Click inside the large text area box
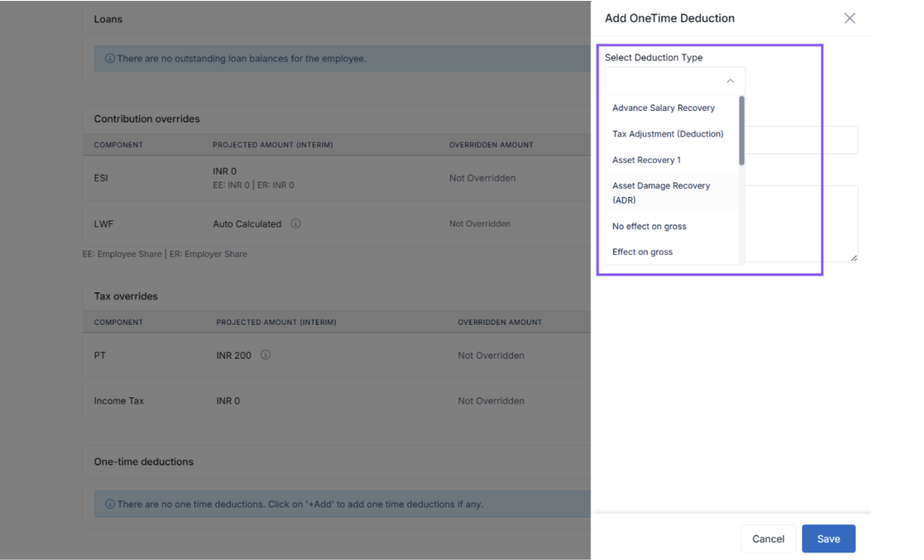The image size is (924, 560). [801, 223]
